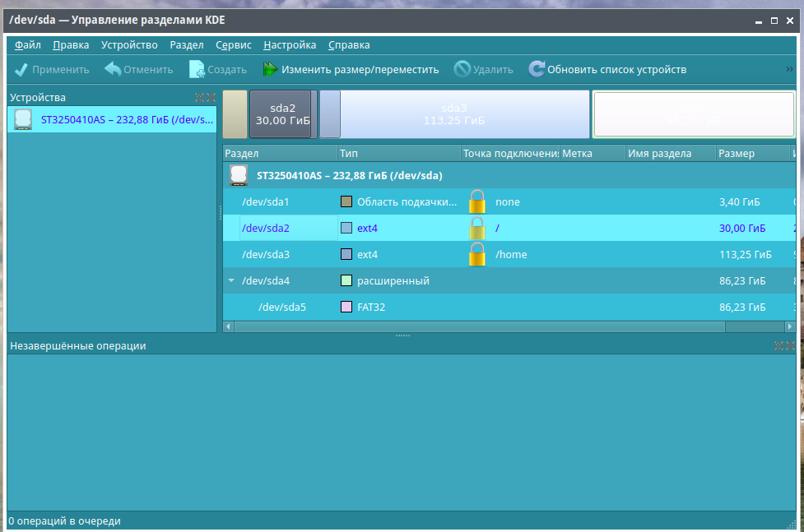Screen dimensions: 804x532
Task: Sort by the Имя раздела column header
Action: 671,153
